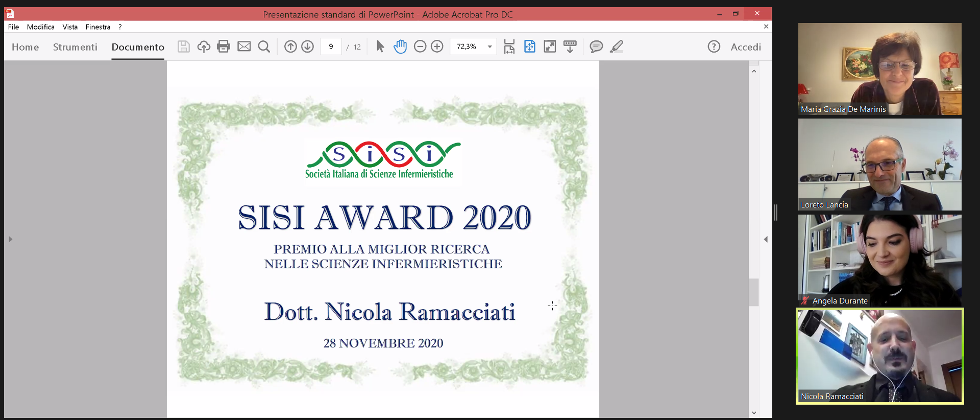The image size is (980, 420).
Task: Open the Finestra menu
Action: (98, 27)
